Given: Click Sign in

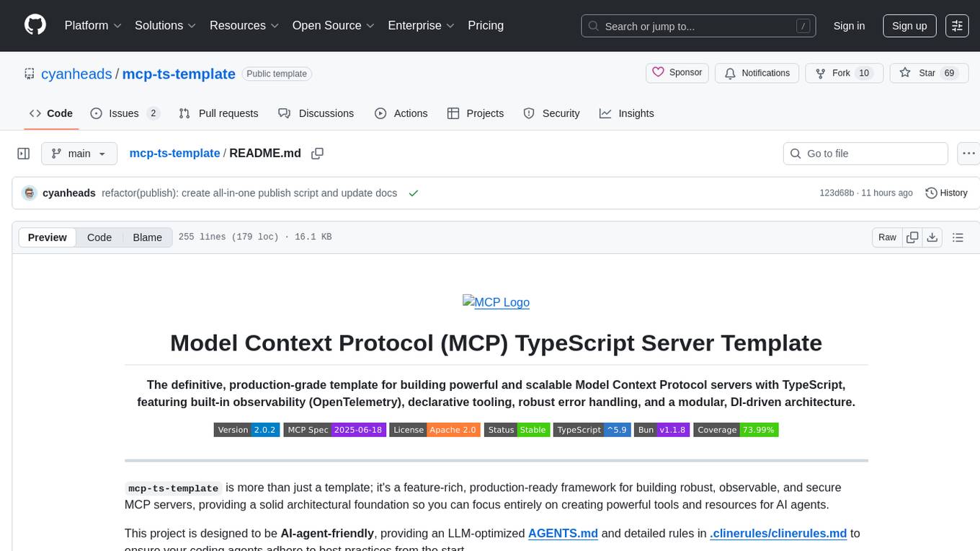Looking at the screenshot, I should 849,25.
